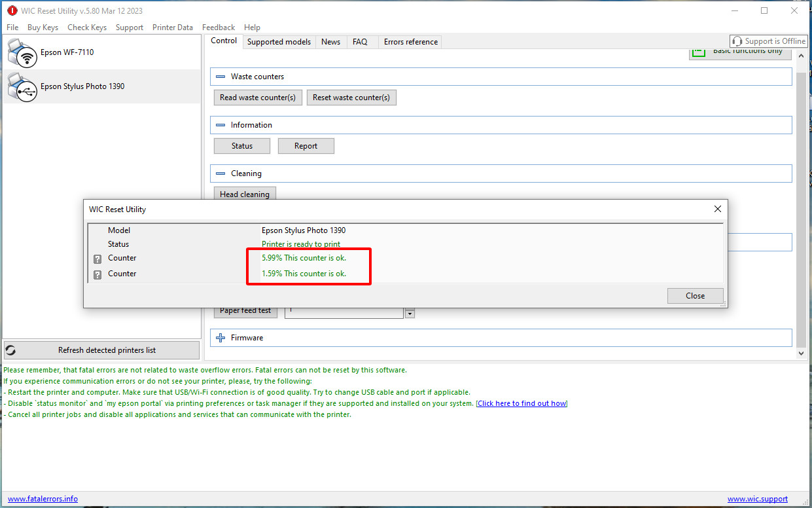Open the File menu

[x=12, y=27]
